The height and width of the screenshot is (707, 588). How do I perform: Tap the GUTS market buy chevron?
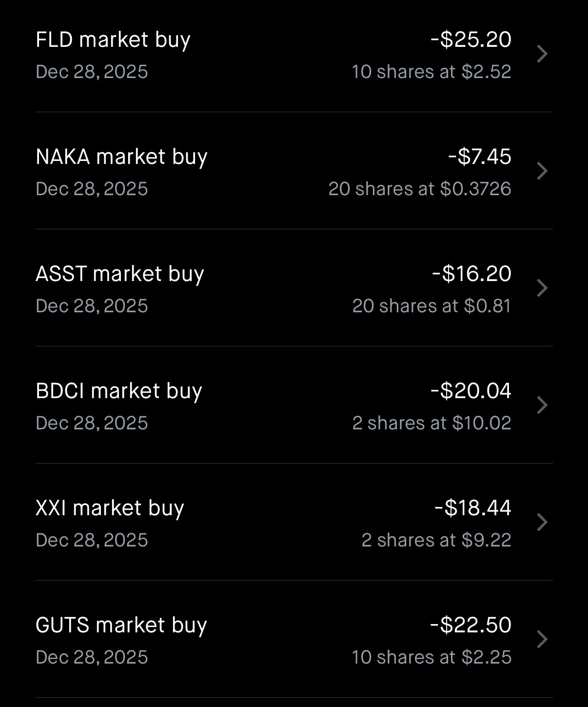542,639
